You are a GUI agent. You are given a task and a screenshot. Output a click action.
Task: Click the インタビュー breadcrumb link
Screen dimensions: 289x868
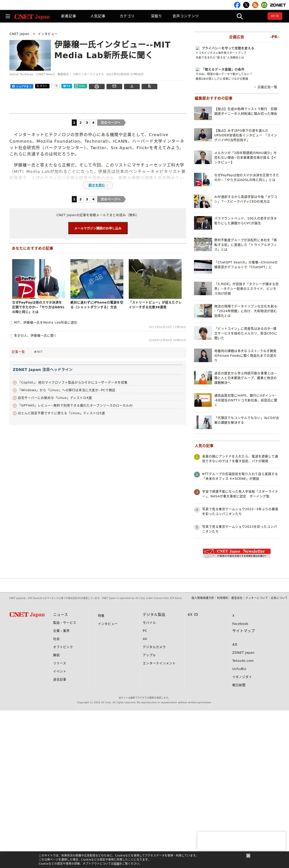47,34
